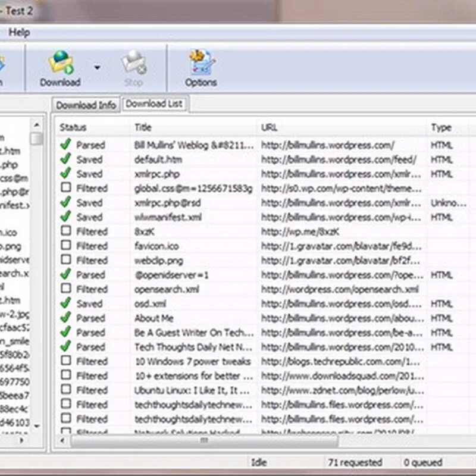
Task: Toggle checkbox for 10 Windows 7 power tweaks row
Action: click(66, 361)
